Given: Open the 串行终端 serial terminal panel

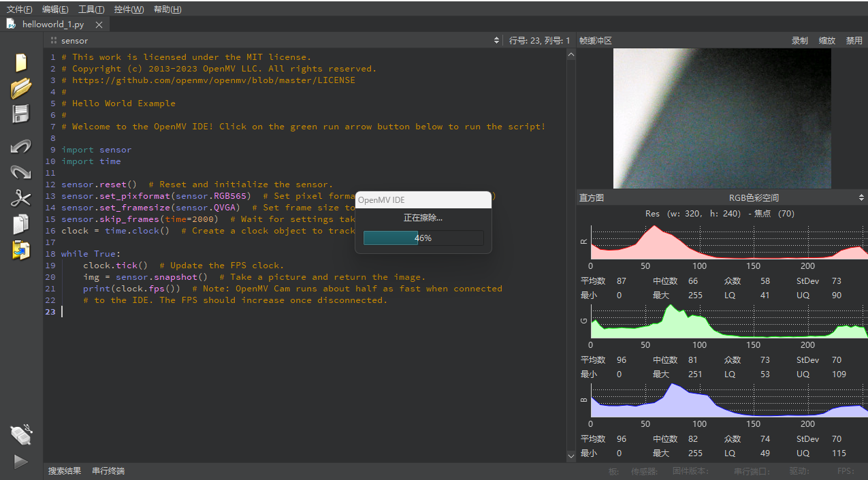Looking at the screenshot, I should pyautogui.click(x=108, y=471).
